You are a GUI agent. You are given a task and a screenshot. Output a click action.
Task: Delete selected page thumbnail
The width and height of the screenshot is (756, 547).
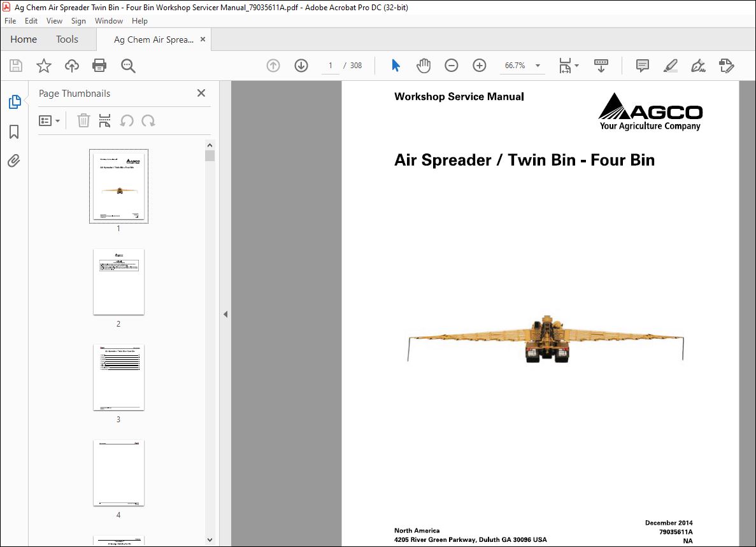[x=83, y=120]
